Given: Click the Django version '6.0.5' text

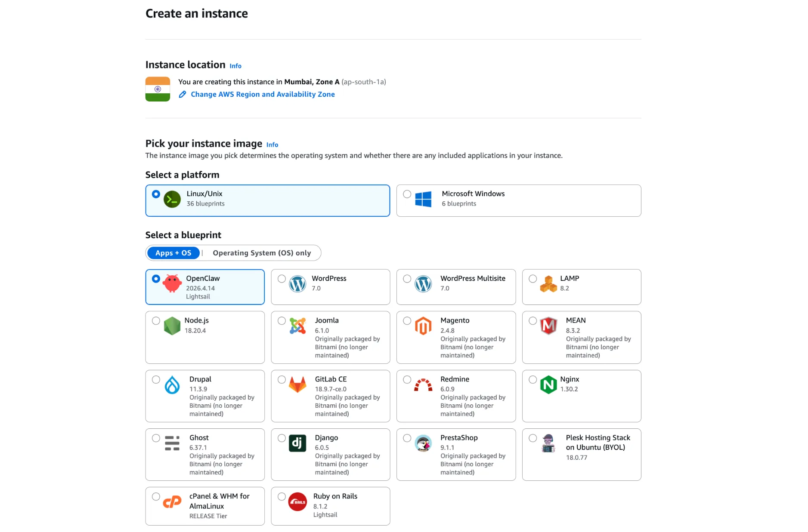Looking at the screenshot, I should (322, 447).
